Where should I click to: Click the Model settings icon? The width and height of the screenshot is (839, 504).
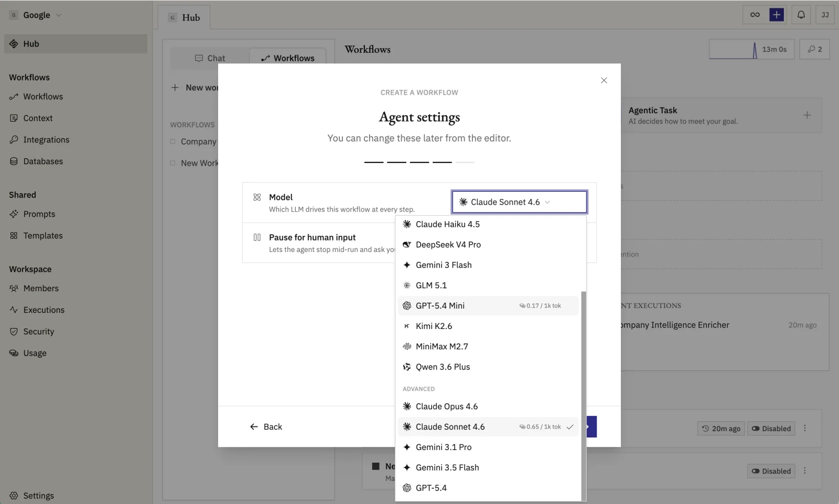pos(257,198)
